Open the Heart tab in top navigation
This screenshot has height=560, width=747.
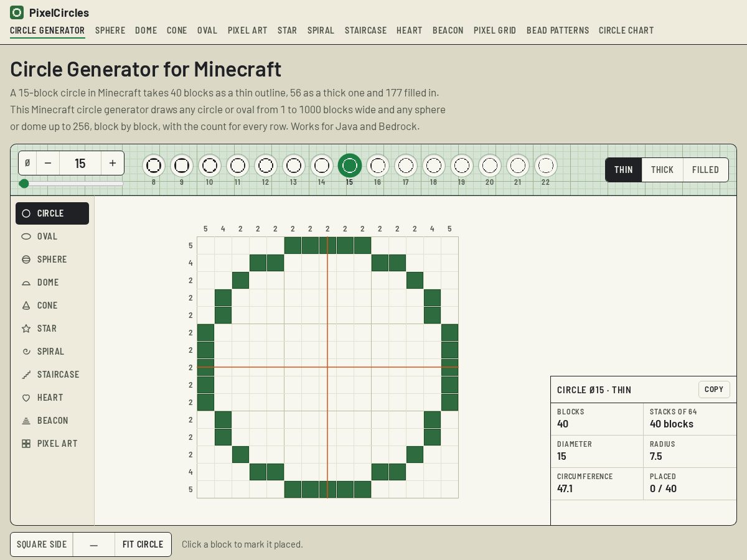(x=410, y=30)
